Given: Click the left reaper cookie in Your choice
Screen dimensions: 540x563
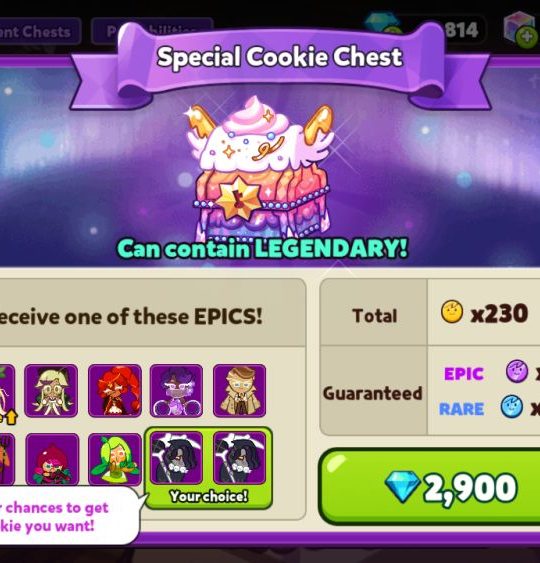Looking at the screenshot, I should [176, 458].
